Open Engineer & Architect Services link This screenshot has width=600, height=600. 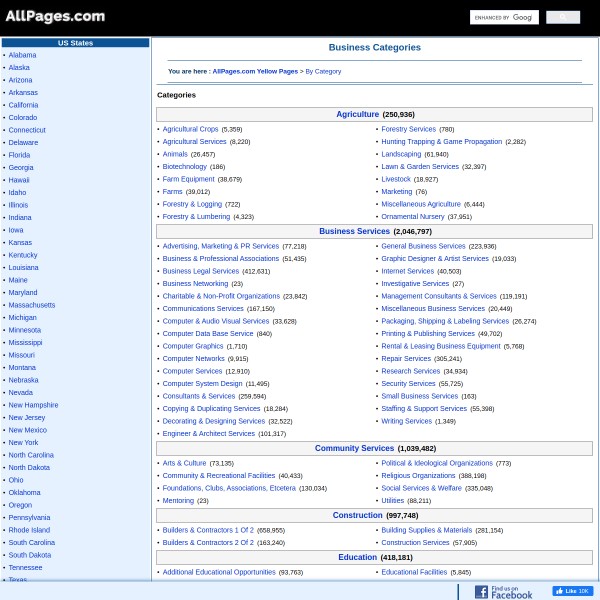pos(209,434)
